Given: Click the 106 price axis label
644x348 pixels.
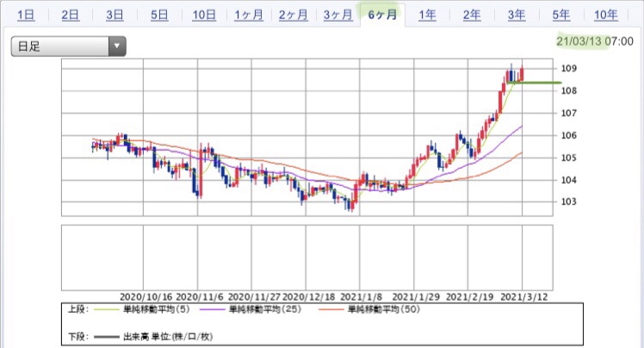Looking at the screenshot, I should (x=569, y=135).
